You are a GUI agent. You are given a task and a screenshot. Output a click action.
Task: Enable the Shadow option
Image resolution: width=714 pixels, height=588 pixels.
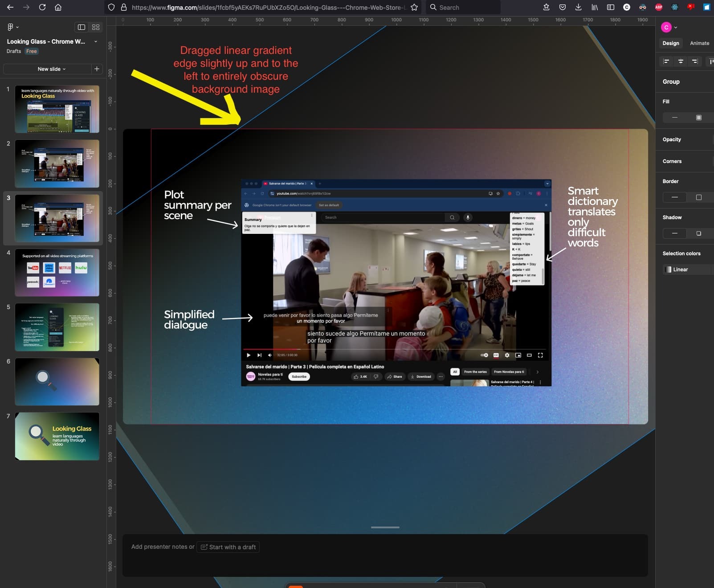coord(699,233)
